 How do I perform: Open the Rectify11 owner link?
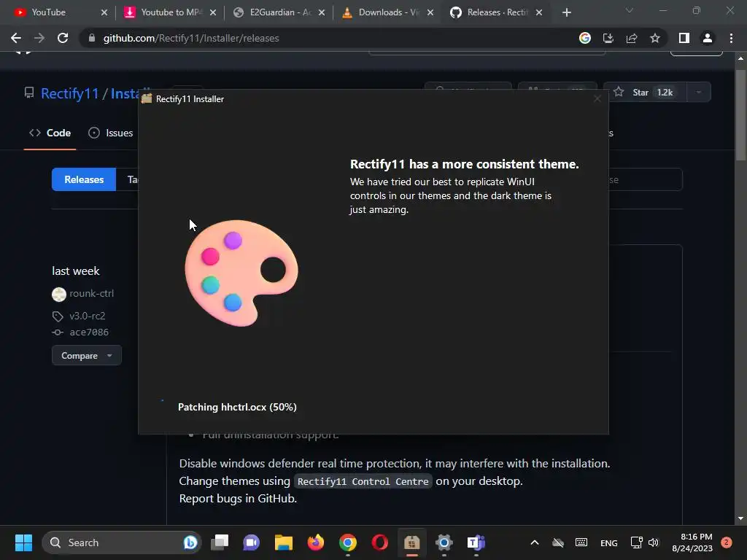(x=69, y=93)
